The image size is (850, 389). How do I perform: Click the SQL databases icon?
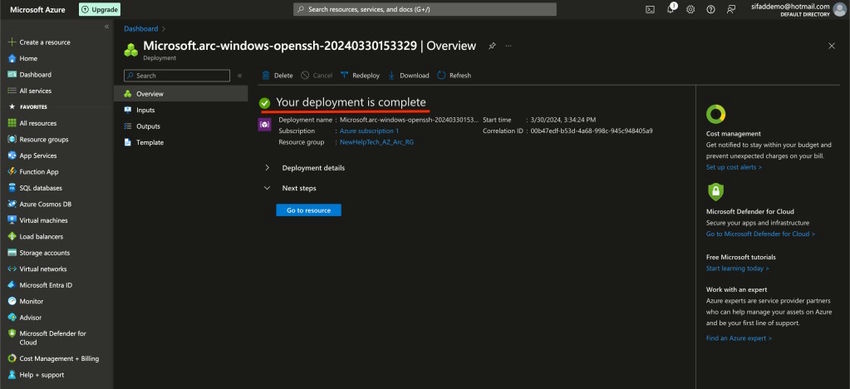click(12, 188)
